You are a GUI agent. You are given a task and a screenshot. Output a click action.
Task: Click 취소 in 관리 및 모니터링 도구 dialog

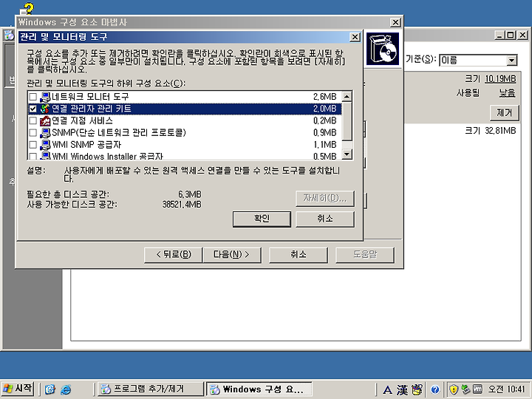(325, 219)
